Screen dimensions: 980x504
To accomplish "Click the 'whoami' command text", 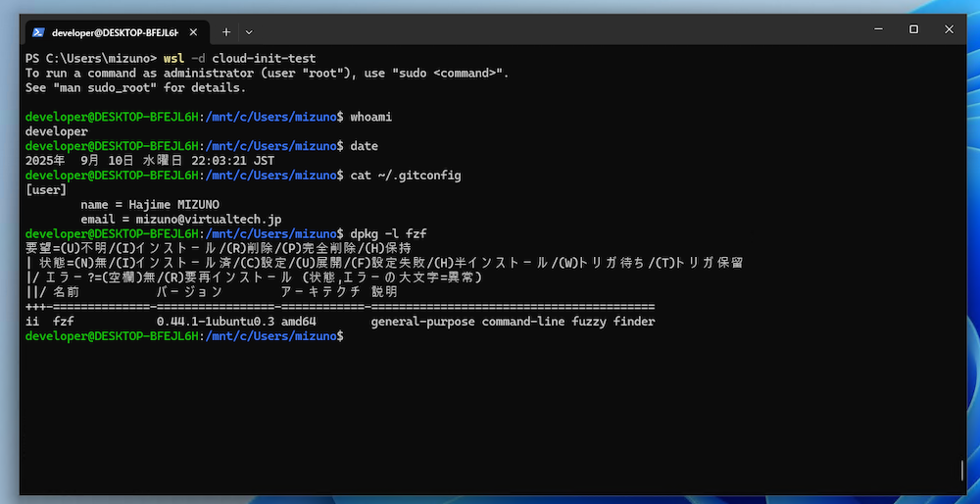I will [371, 117].
